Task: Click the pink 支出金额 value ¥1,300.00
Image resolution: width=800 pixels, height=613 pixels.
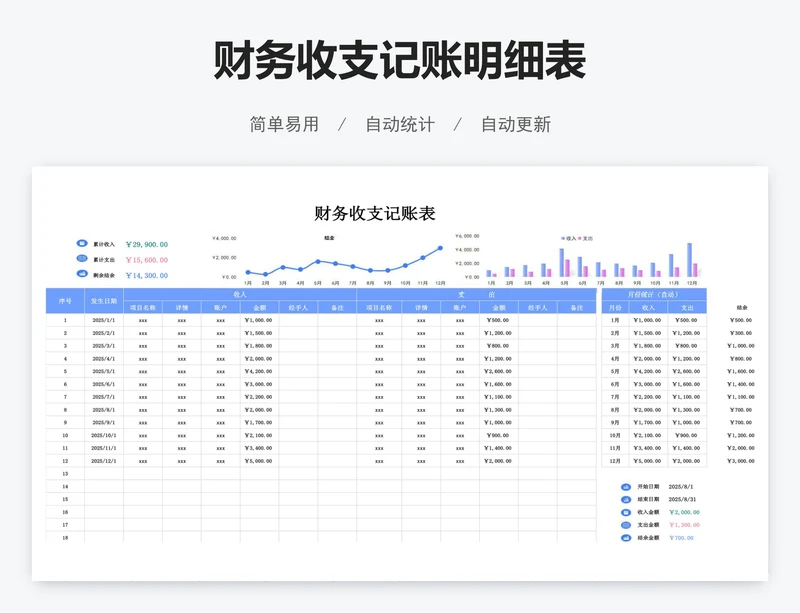Action: pos(685,525)
